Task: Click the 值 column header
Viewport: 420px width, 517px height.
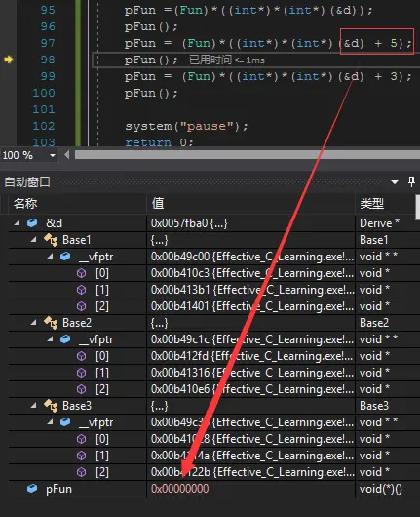Action: 158,204
